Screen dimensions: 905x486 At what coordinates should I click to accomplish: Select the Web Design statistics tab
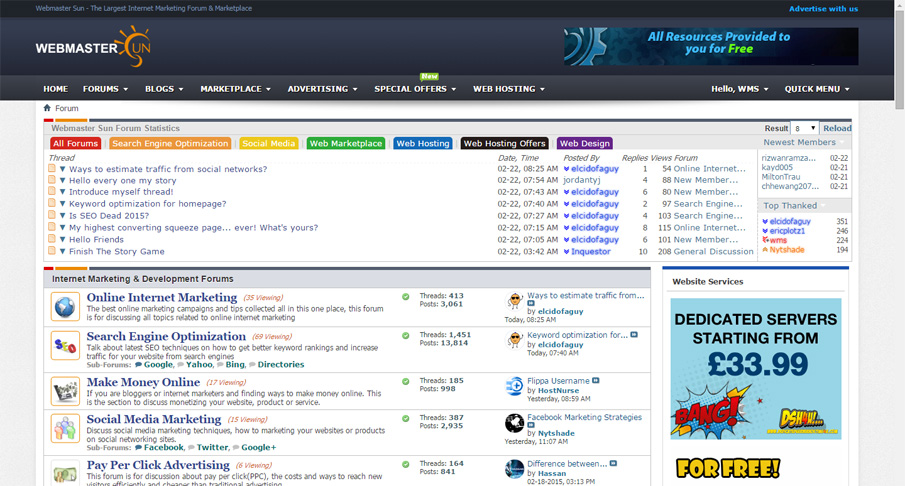tap(585, 143)
